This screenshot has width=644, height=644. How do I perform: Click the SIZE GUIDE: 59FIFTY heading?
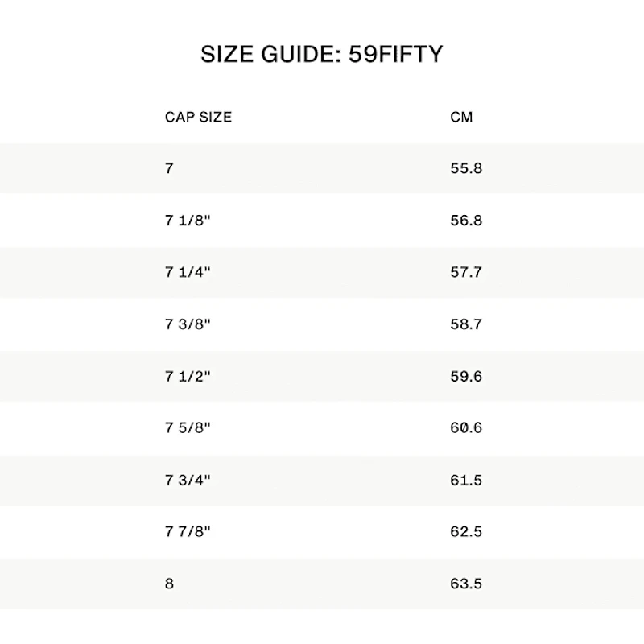(321, 54)
